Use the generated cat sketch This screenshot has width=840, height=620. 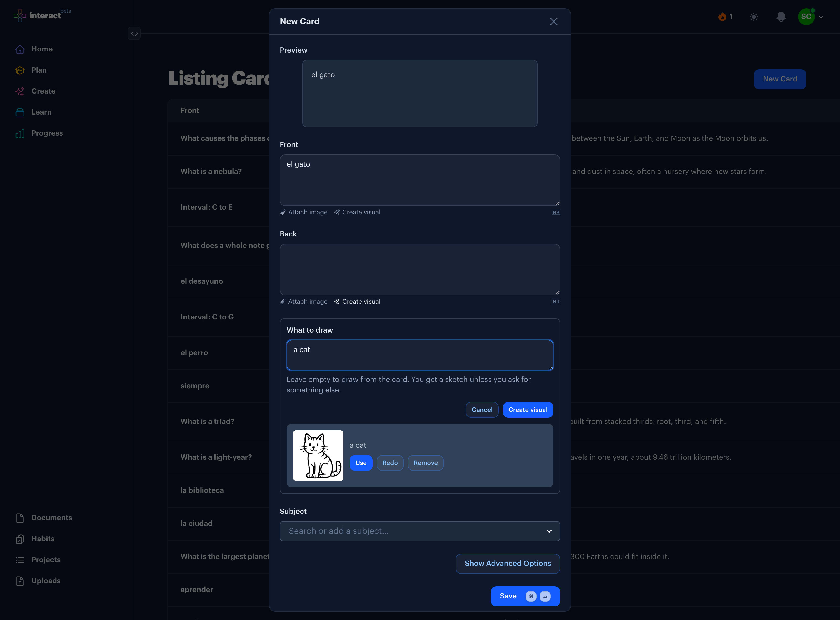[x=361, y=463]
